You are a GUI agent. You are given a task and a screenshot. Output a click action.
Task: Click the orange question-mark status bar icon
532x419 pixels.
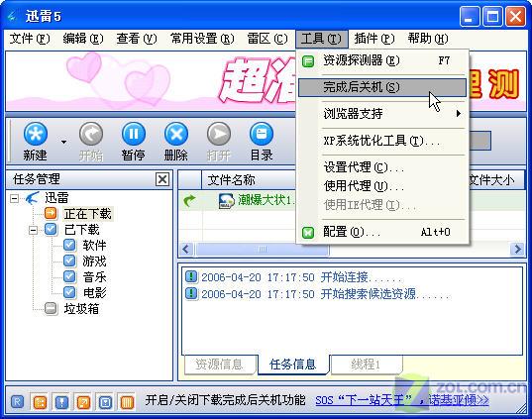(83, 402)
